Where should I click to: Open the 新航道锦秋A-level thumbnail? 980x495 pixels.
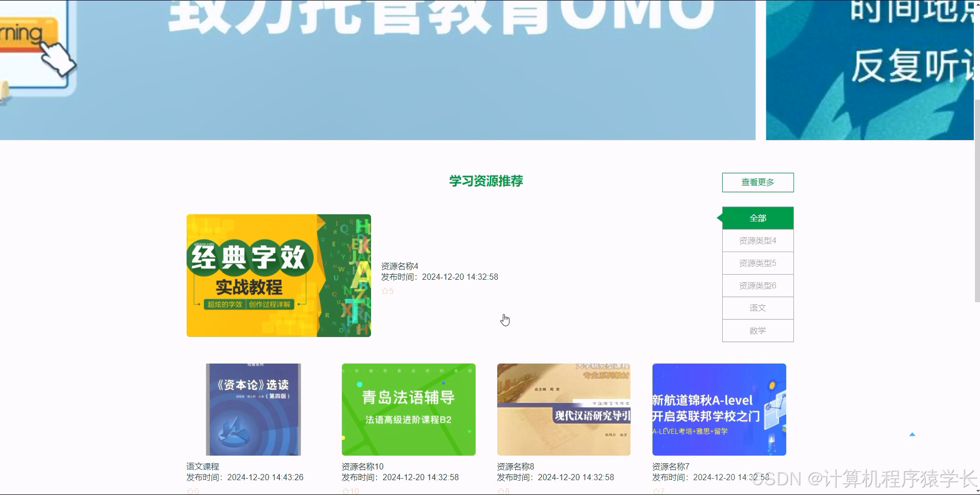click(x=719, y=409)
